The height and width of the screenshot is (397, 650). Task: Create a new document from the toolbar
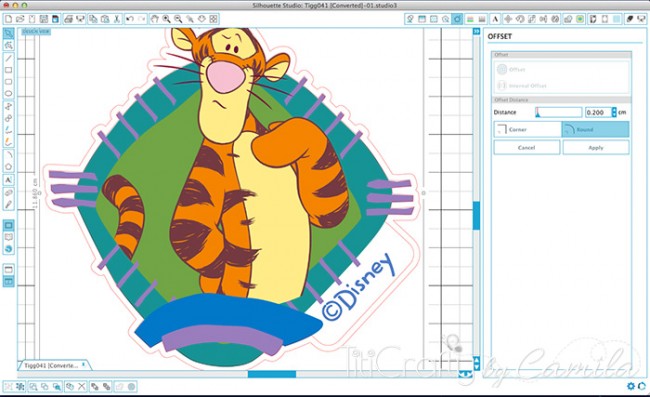8,19
